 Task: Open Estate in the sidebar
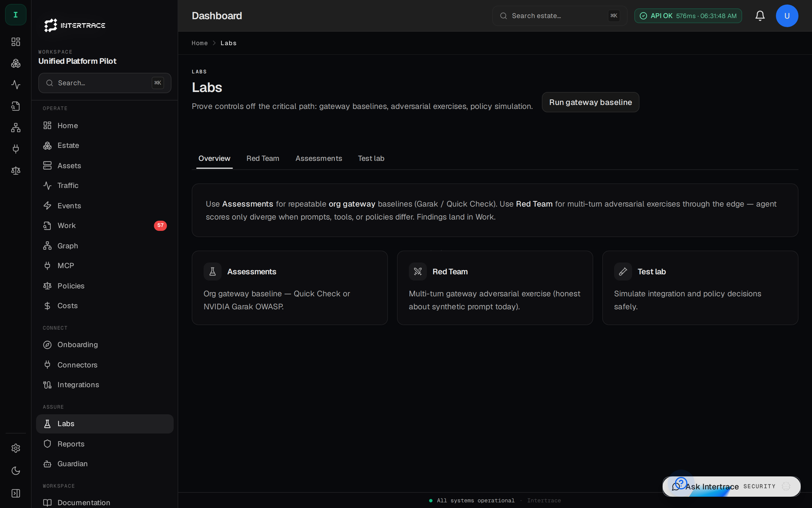coord(105,145)
